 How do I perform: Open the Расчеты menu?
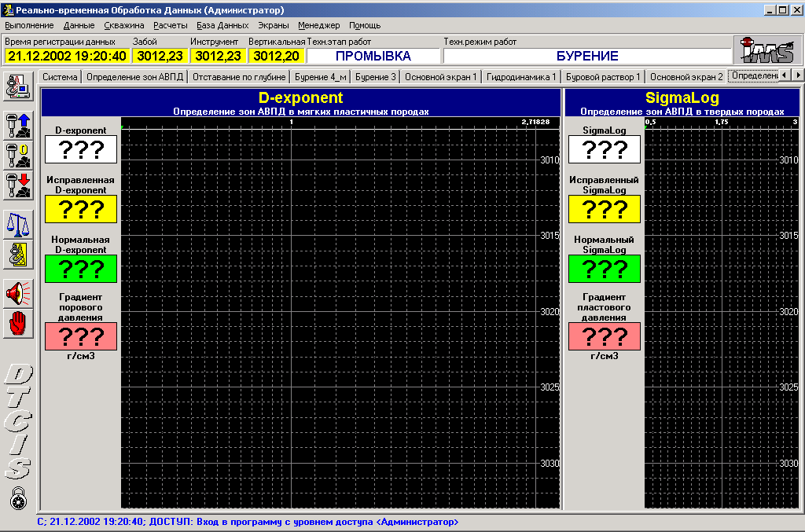point(170,25)
